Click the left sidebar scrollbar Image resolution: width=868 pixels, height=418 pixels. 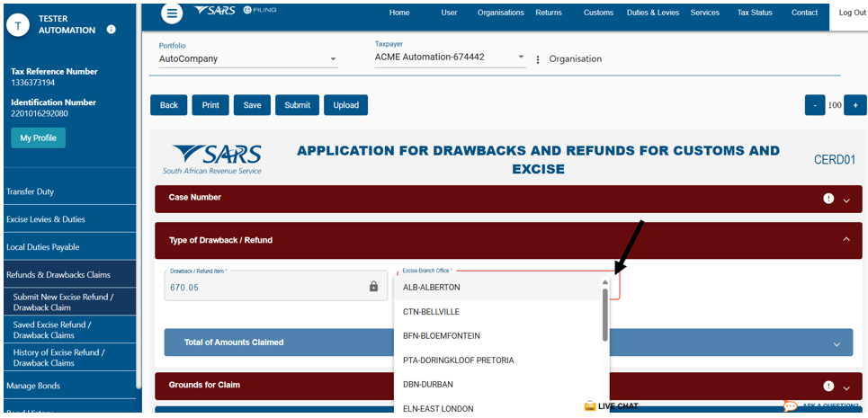tap(139, 196)
